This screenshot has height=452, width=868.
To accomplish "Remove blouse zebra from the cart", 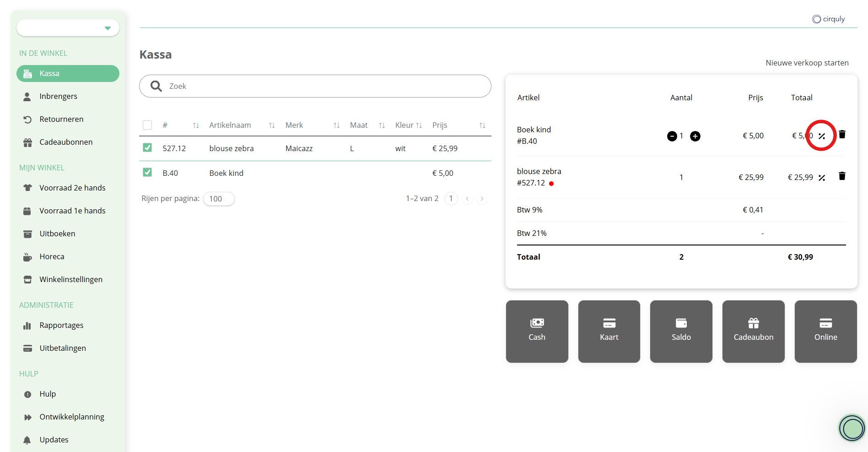I will click(x=842, y=176).
